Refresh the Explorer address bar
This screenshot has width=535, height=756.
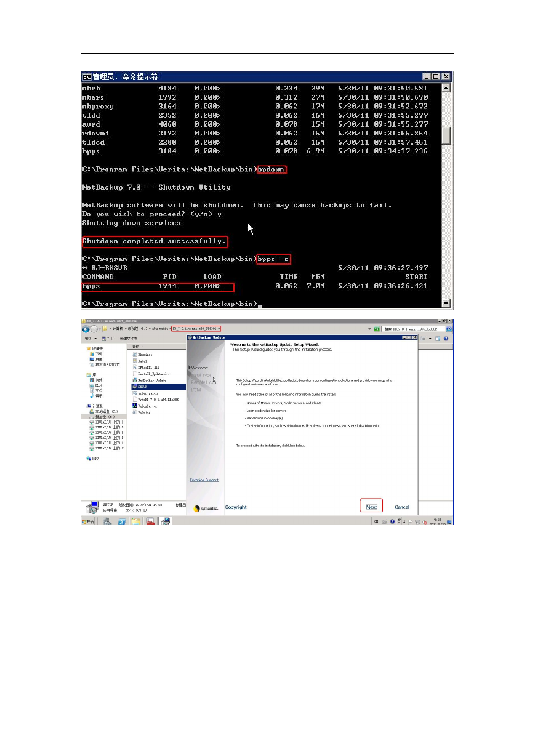377,329
